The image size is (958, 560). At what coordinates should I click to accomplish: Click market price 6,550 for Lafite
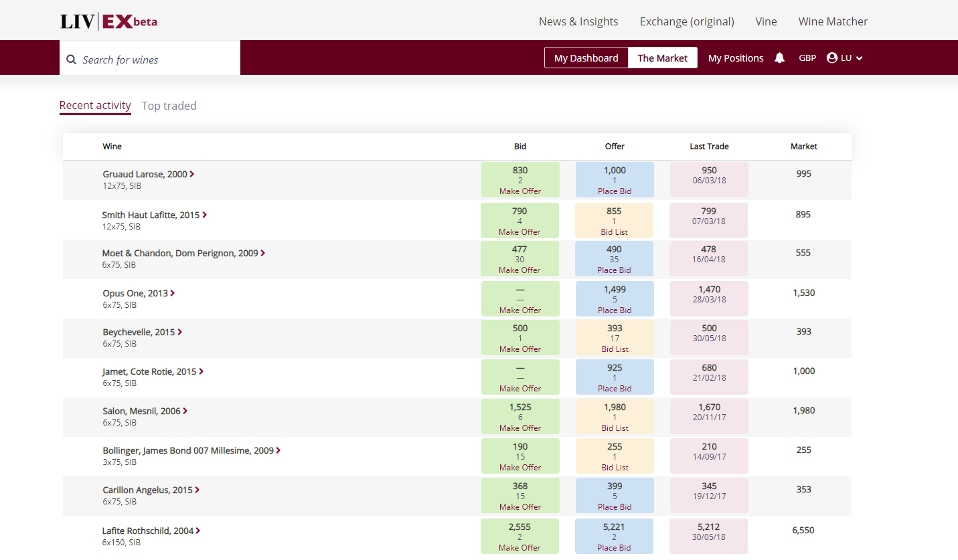pyautogui.click(x=803, y=531)
